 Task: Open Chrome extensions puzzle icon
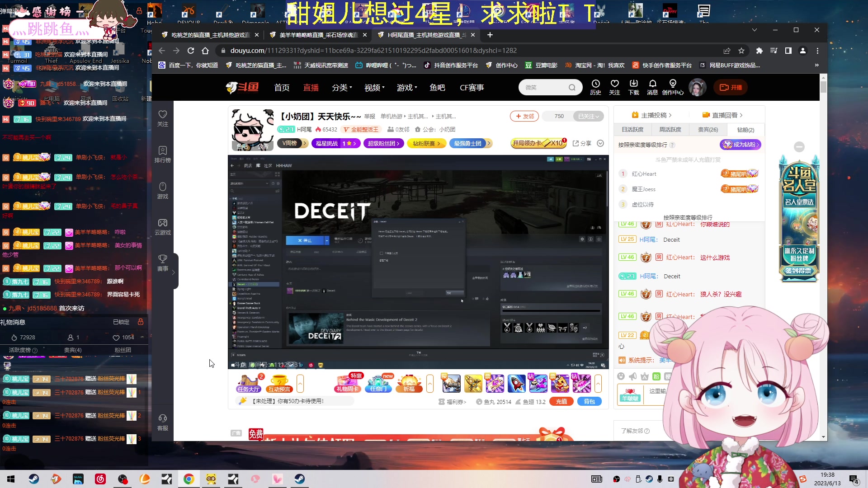pyautogui.click(x=759, y=51)
